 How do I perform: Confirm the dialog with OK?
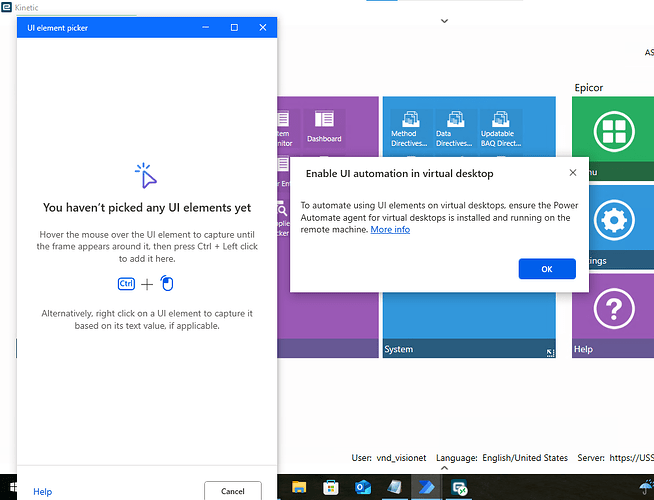tap(547, 269)
